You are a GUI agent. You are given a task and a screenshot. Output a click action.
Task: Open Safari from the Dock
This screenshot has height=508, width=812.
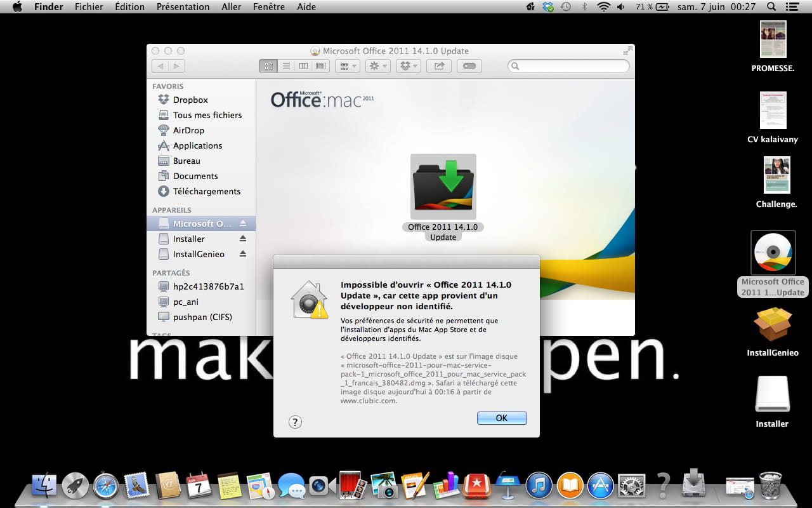point(106,486)
